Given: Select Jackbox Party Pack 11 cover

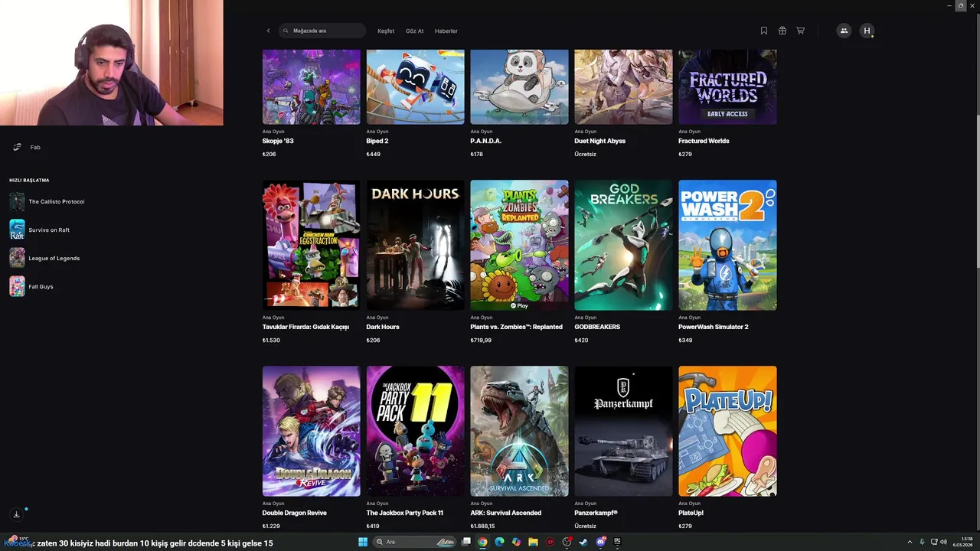Looking at the screenshot, I should click(x=416, y=431).
